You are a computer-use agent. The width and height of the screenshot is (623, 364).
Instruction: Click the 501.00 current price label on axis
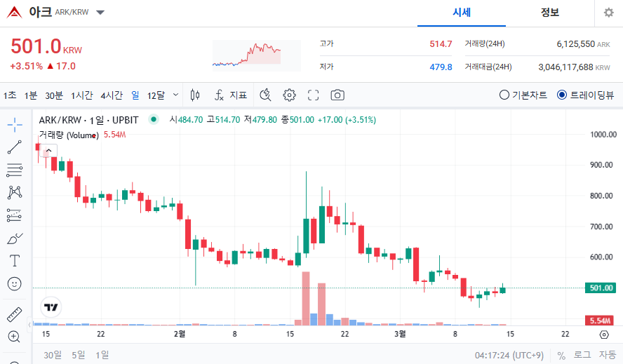pyautogui.click(x=601, y=288)
